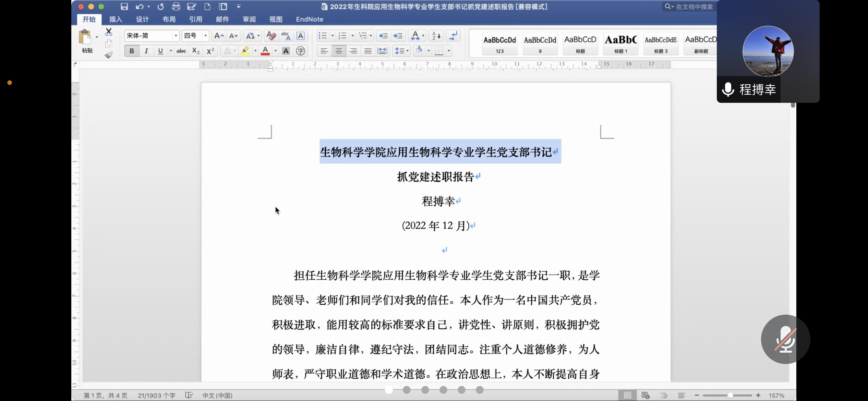Clear all formatting with eraser icon

[x=271, y=36]
